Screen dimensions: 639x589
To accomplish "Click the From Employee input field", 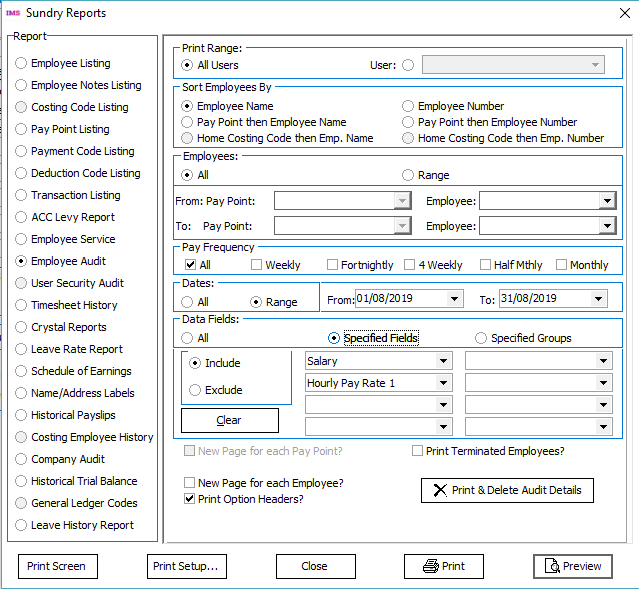I will pos(539,201).
